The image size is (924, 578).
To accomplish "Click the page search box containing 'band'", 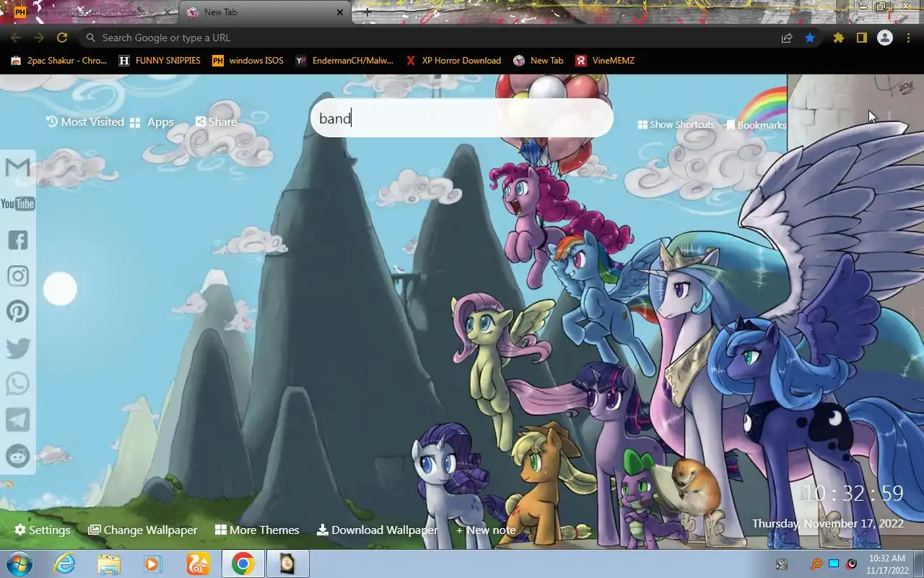I will 462,118.
